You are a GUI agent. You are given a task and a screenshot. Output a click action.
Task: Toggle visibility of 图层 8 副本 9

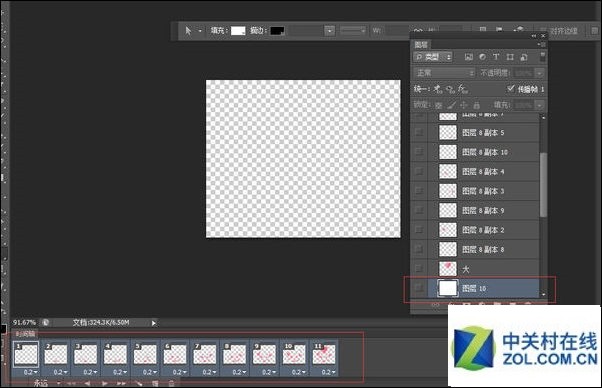pos(419,210)
